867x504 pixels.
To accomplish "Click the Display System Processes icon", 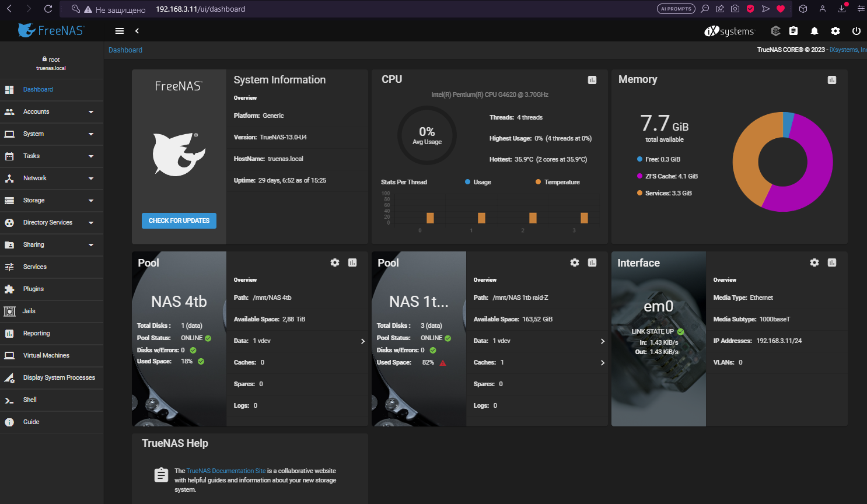I will (x=9, y=378).
